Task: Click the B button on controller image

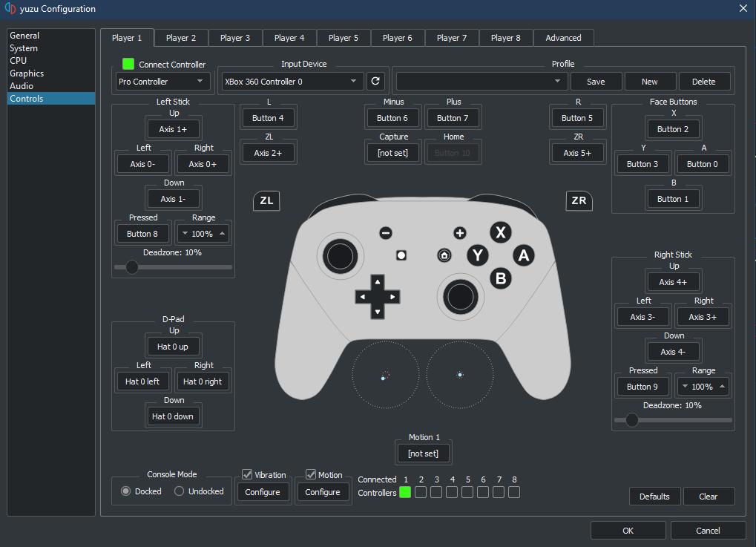Action: point(501,278)
